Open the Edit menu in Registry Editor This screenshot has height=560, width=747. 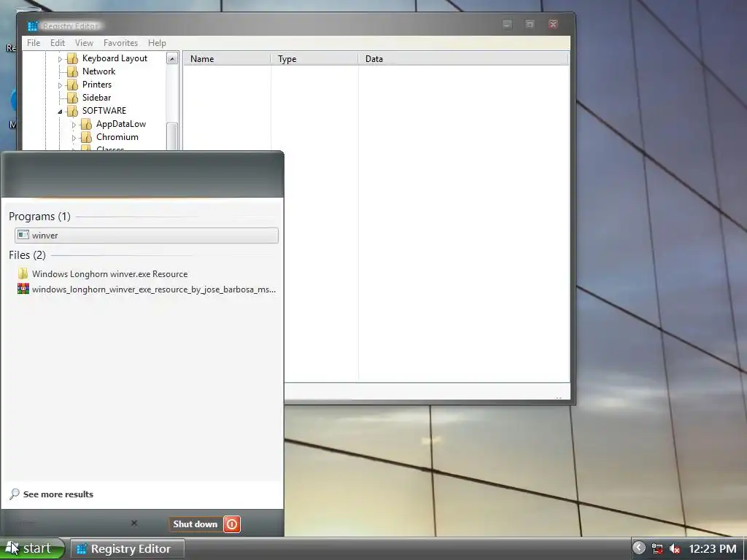point(57,43)
